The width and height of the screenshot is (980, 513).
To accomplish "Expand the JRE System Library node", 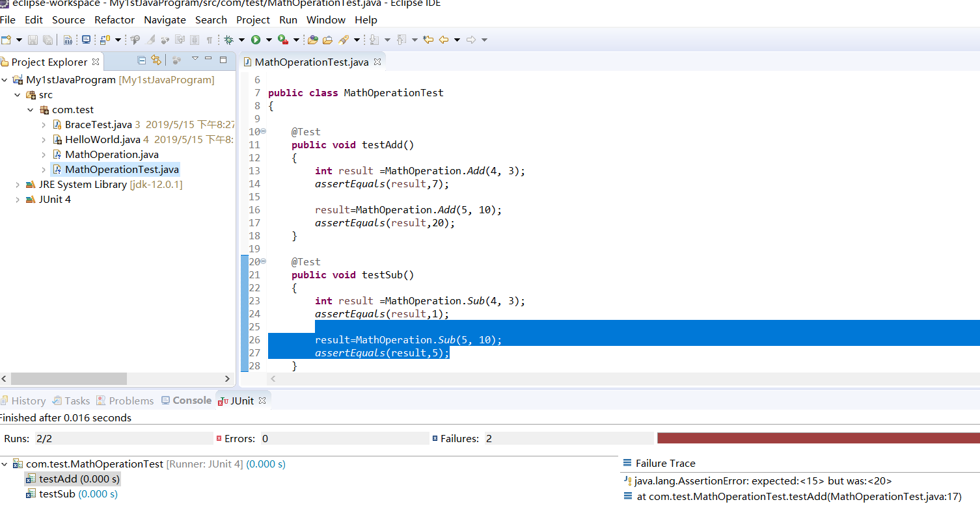I will 18,185.
